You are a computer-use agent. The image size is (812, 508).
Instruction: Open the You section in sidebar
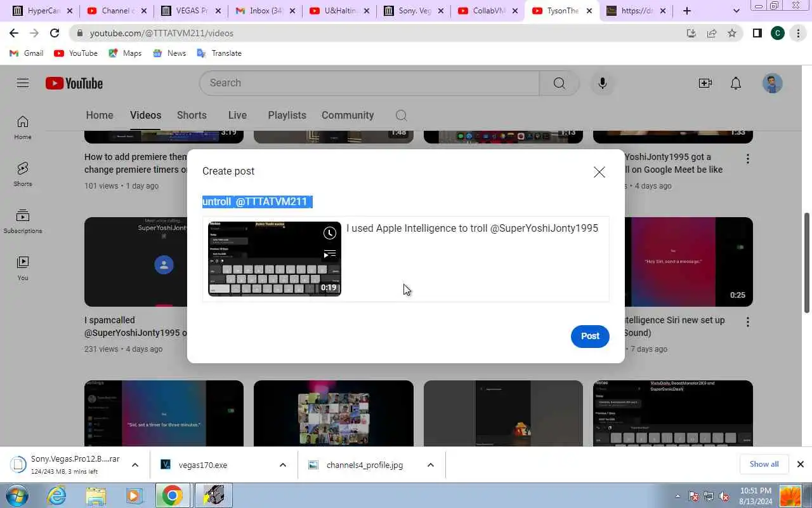coord(23,268)
